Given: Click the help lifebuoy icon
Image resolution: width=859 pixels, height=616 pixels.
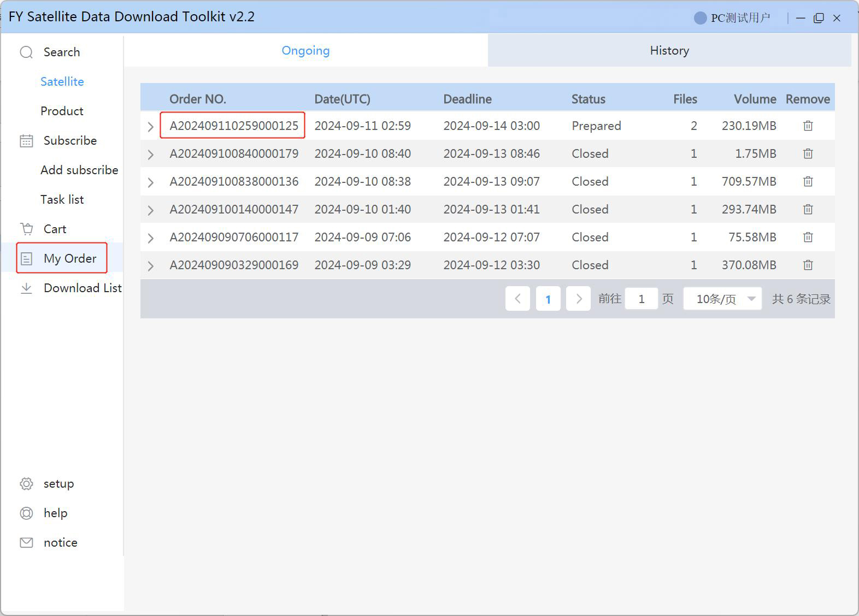Looking at the screenshot, I should tap(26, 513).
